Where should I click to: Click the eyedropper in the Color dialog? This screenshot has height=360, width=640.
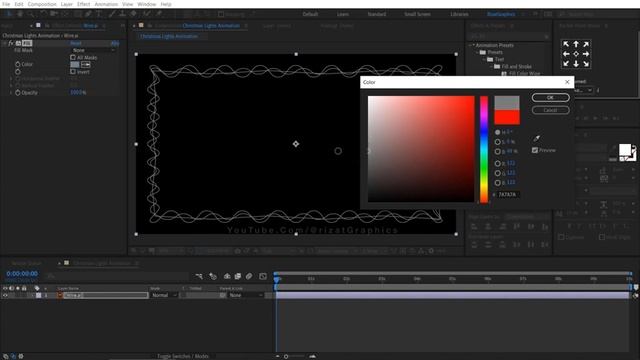coord(536,138)
